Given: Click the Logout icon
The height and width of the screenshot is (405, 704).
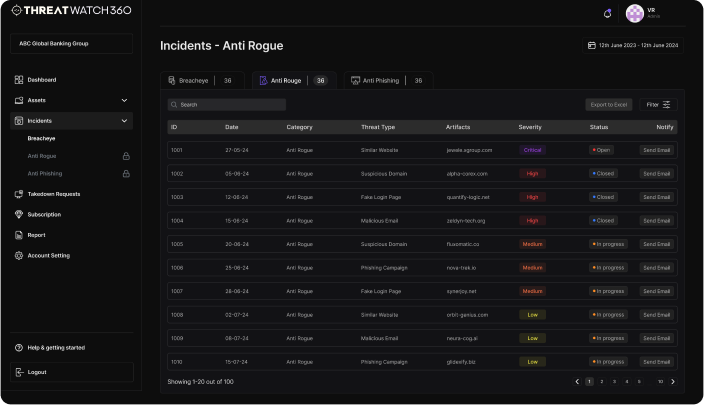Looking at the screenshot, I should point(20,372).
